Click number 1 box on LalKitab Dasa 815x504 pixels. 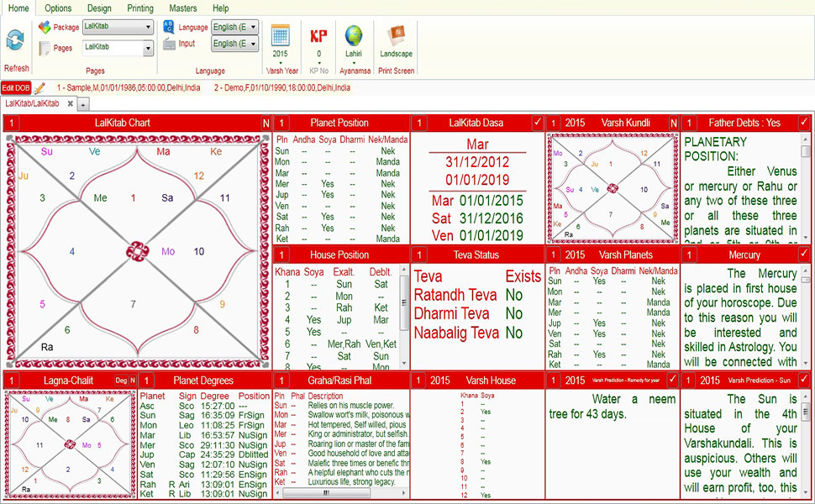click(x=419, y=123)
